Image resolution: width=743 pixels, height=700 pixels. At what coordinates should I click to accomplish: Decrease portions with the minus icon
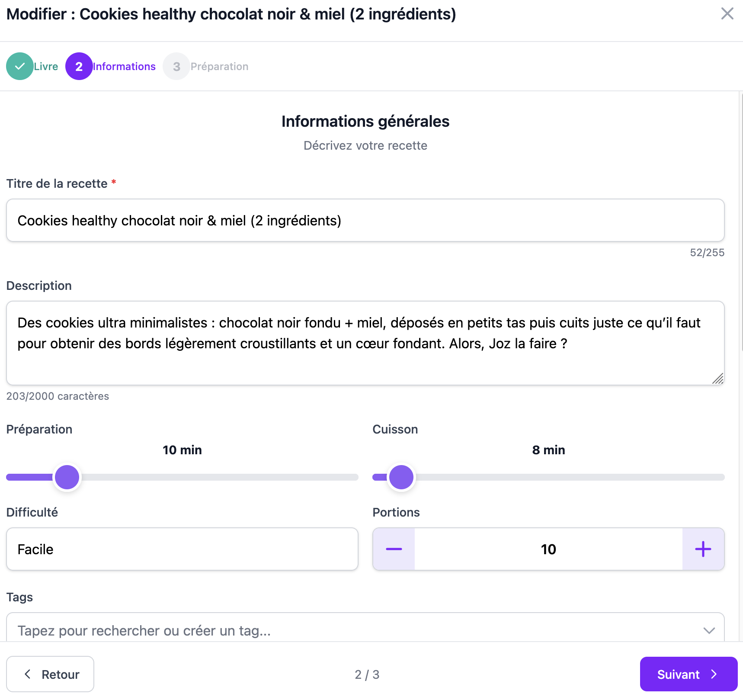click(394, 549)
